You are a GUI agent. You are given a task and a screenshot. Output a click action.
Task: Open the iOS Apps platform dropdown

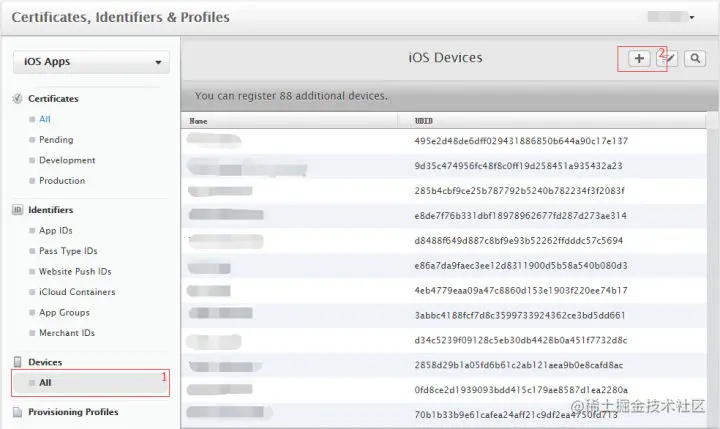tap(91, 62)
